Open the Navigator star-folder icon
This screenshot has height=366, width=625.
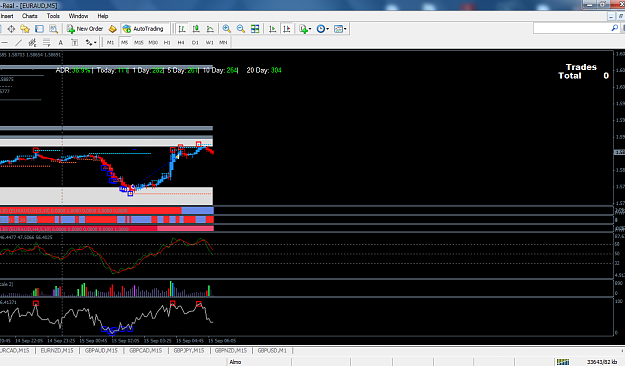point(25,29)
